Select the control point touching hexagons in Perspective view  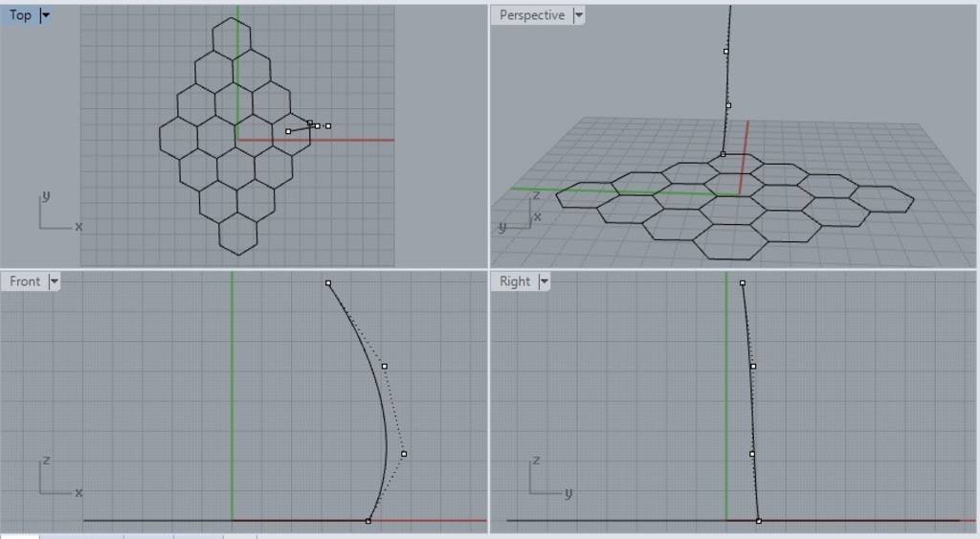click(x=724, y=154)
